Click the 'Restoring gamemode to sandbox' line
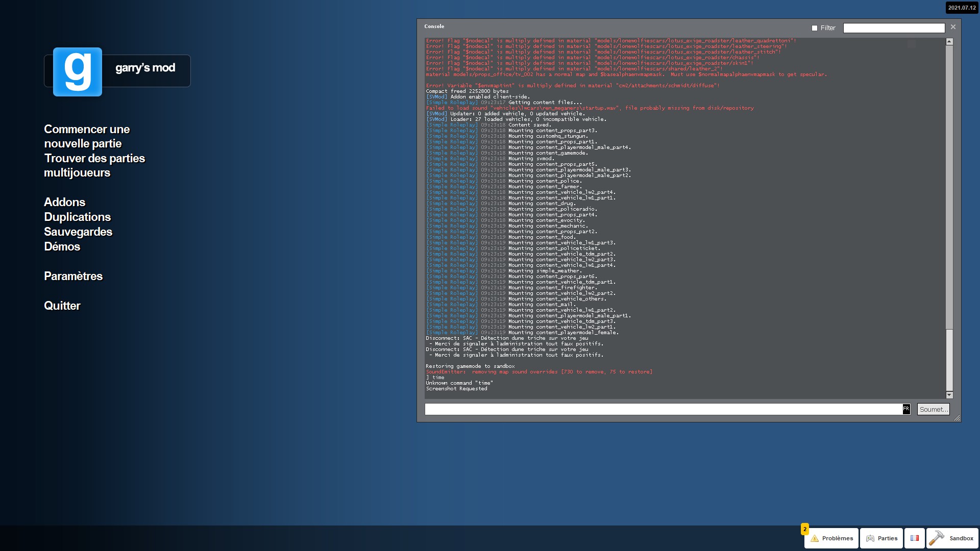Viewport: 980px width, 551px height. (470, 366)
